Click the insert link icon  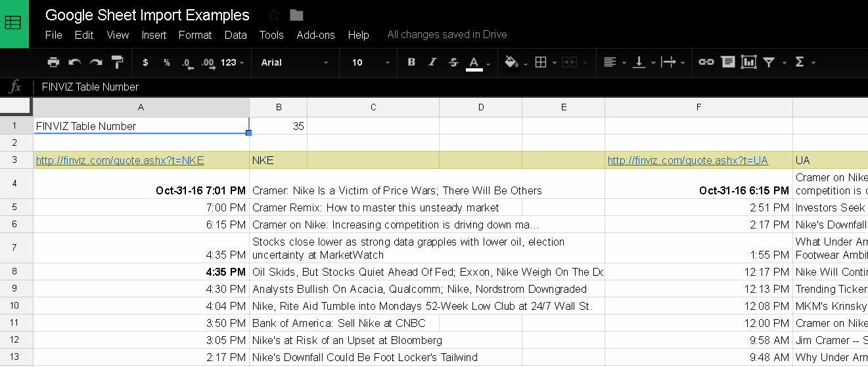pos(706,62)
